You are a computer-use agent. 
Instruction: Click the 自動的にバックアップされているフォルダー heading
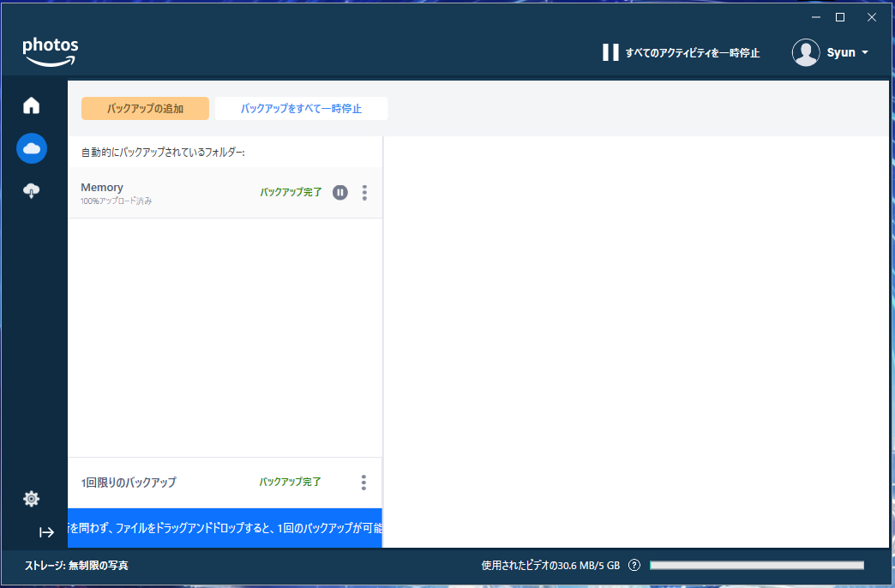163,153
